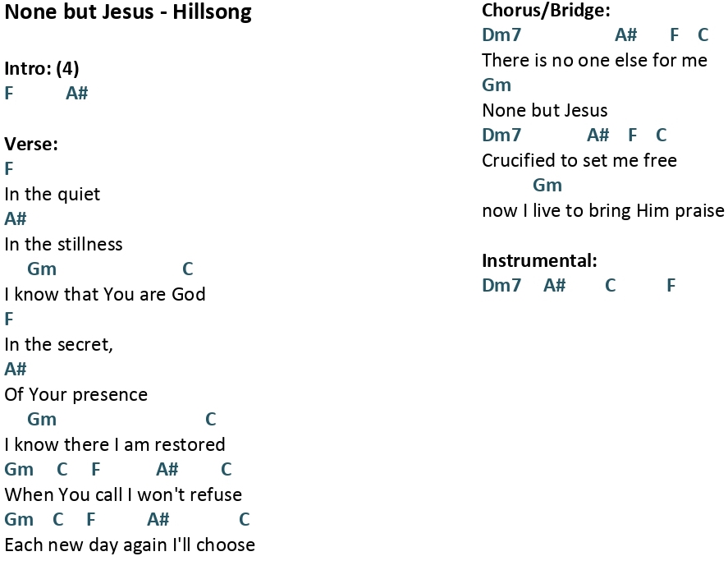The height and width of the screenshot is (570, 728).
Task: Click the Verse: section heading
Action: (x=31, y=144)
